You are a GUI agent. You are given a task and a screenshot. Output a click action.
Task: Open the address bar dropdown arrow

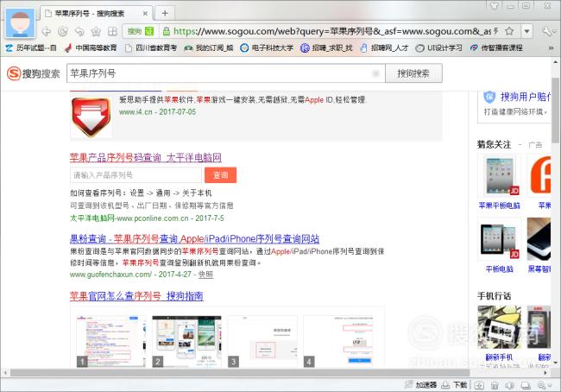pos(526,31)
